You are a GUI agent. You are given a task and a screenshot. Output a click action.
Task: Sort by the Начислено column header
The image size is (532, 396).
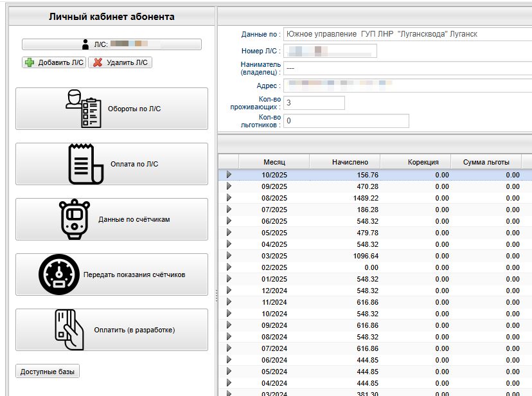point(350,162)
